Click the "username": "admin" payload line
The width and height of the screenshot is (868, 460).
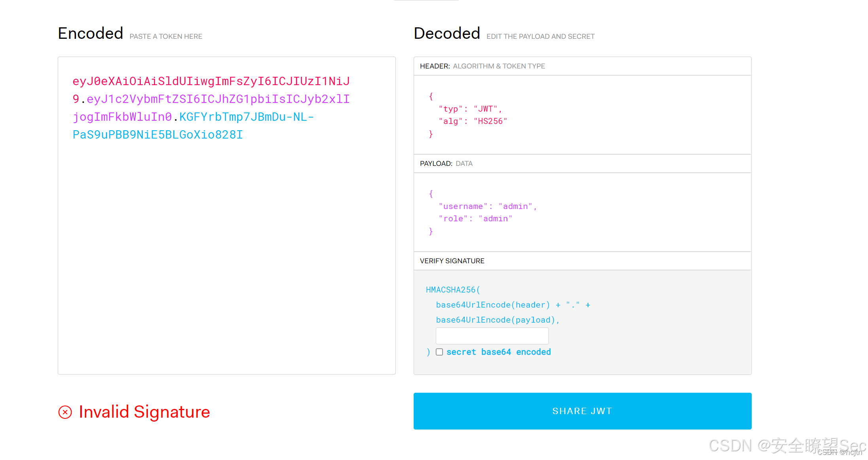[x=487, y=206]
